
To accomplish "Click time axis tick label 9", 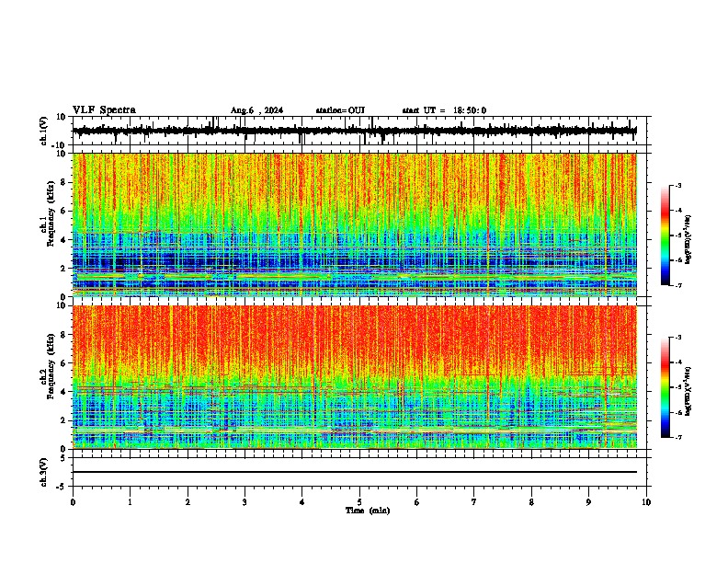I will (588, 502).
